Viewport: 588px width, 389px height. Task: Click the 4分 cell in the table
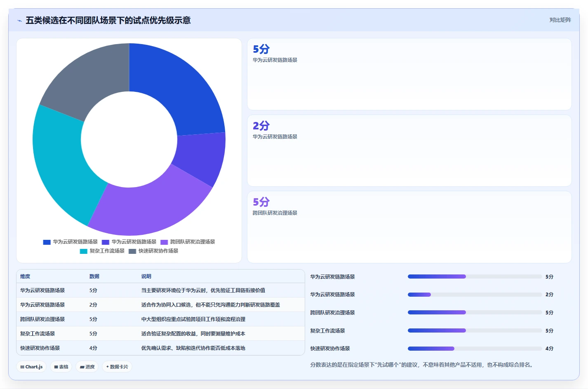pyautogui.click(x=93, y=348)
